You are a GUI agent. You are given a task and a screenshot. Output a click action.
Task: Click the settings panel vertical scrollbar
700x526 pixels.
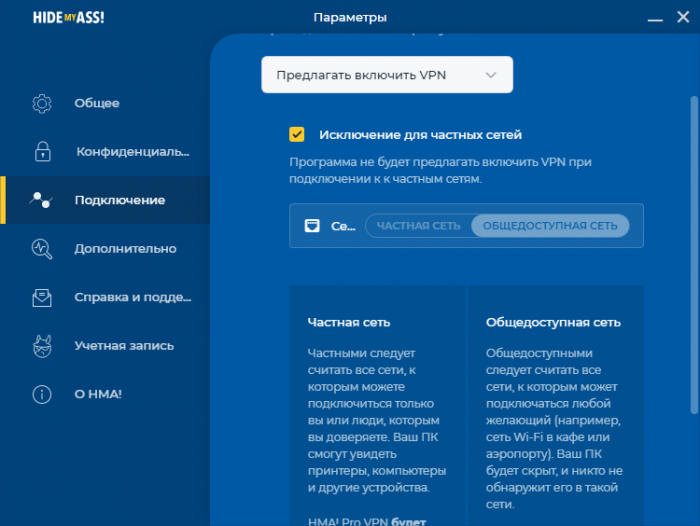(x=694, y=255)
